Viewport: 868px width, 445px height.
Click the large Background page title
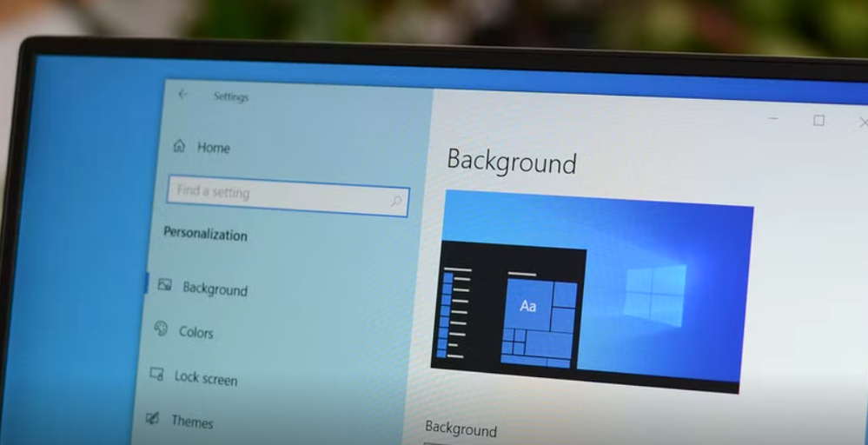(512, 162)
